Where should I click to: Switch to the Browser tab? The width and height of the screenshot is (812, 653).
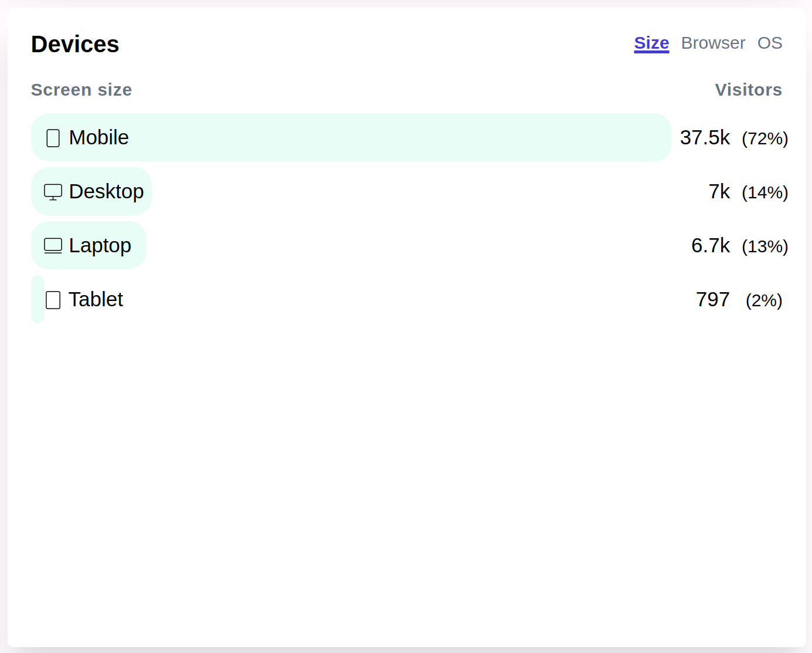713,43
